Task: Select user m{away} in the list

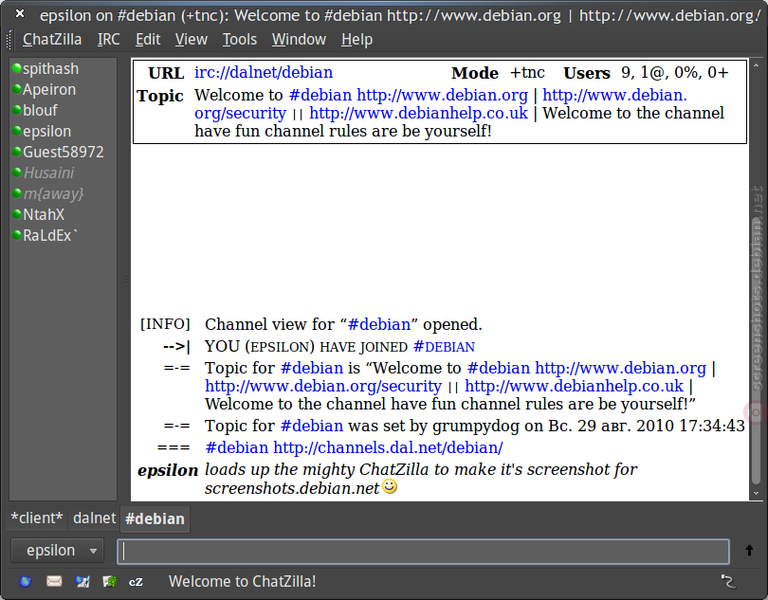Action: [63, 193]
